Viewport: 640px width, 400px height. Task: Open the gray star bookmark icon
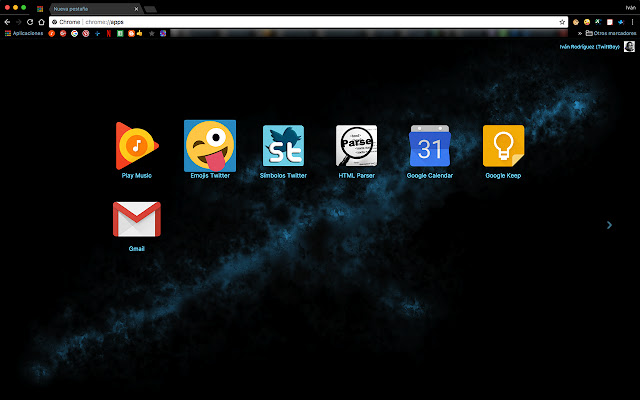152,33
